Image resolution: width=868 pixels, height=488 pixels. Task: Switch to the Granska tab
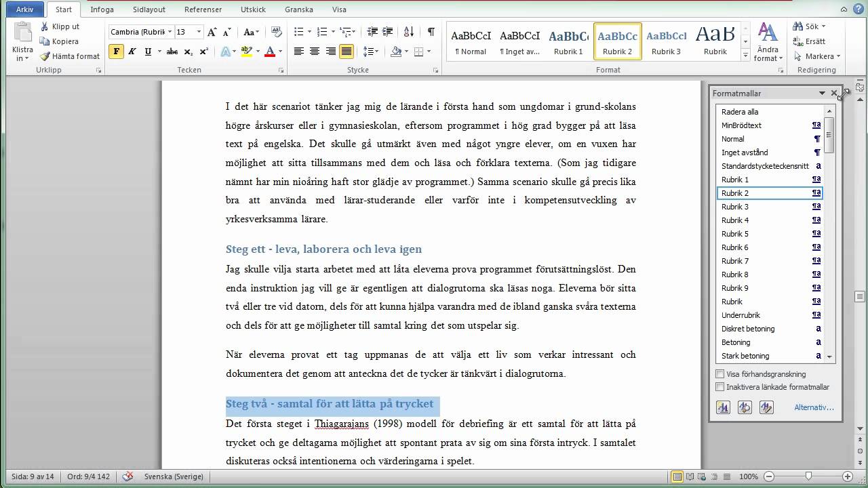(299, 9)
